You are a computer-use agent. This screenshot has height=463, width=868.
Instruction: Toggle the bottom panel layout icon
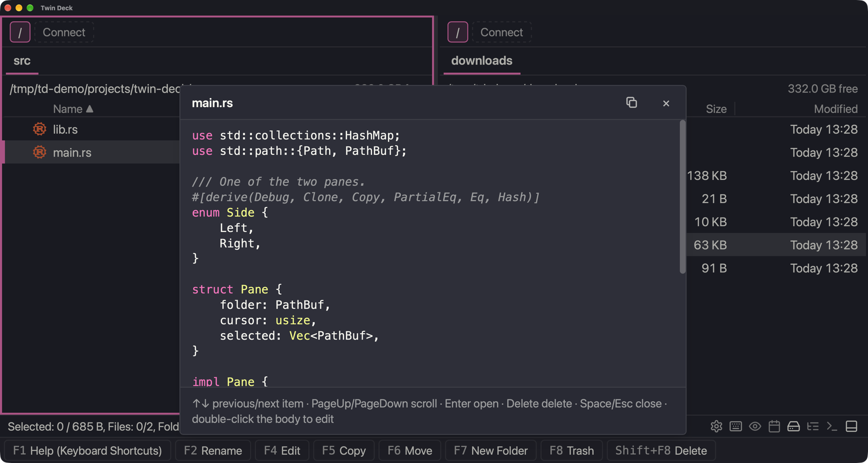tap(851, 426)
